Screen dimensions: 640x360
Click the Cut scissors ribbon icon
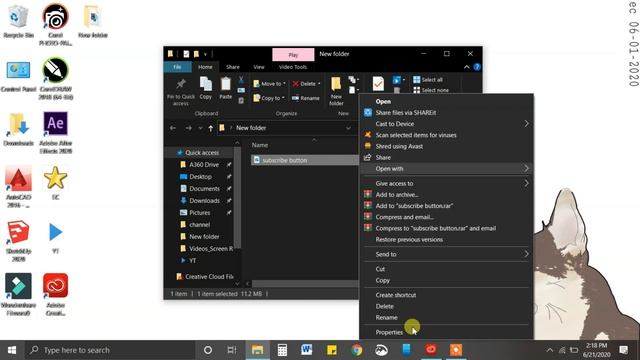click(x=241, y=80)
